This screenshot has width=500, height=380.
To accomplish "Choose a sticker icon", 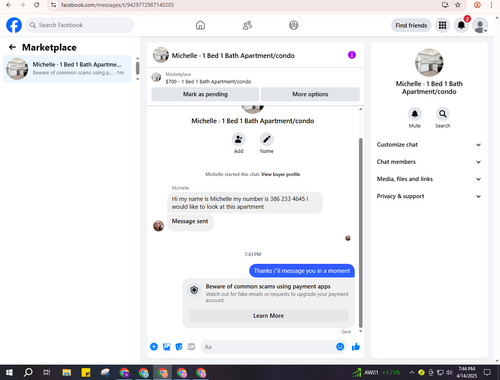I will (179, 347).
